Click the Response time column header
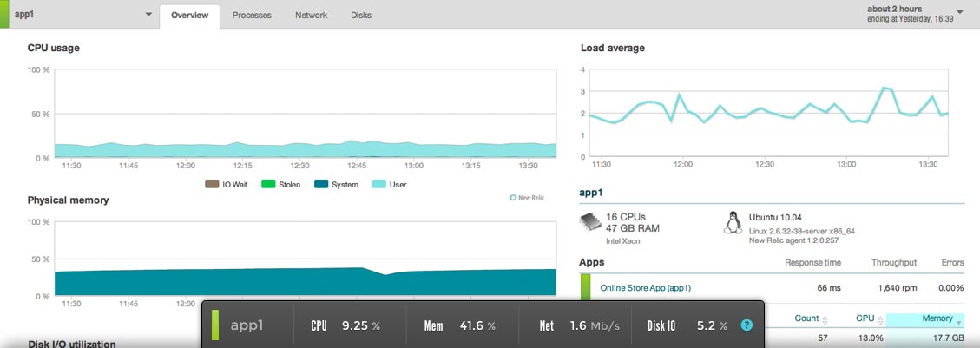This screenshot has height=348, width=980. tap(813, 262)
